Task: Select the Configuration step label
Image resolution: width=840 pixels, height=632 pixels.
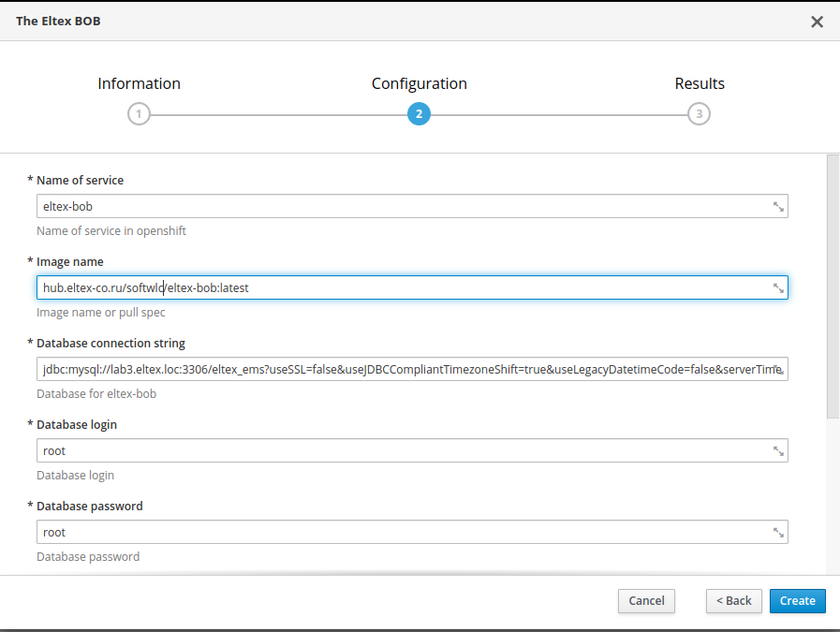Action: pos(419,83)
